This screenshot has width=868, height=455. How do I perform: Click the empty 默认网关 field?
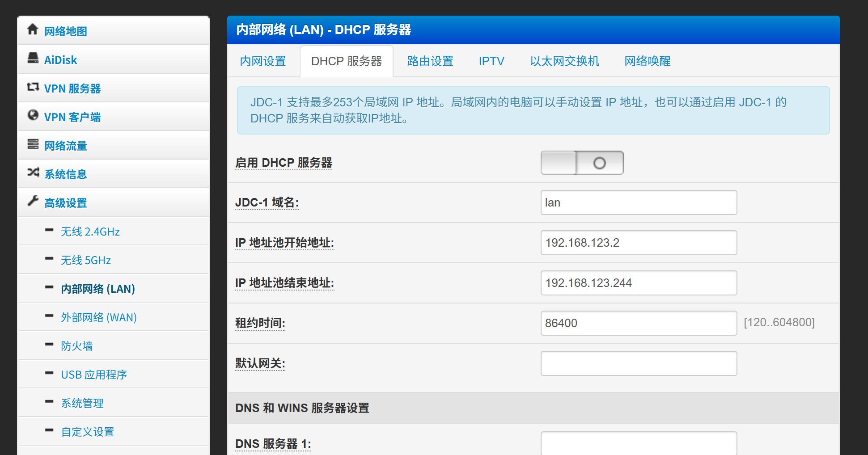tap(639, 363)
